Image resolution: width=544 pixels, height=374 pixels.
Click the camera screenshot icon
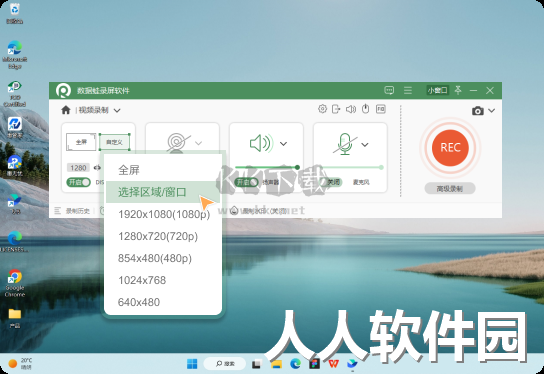pos(477,111)
